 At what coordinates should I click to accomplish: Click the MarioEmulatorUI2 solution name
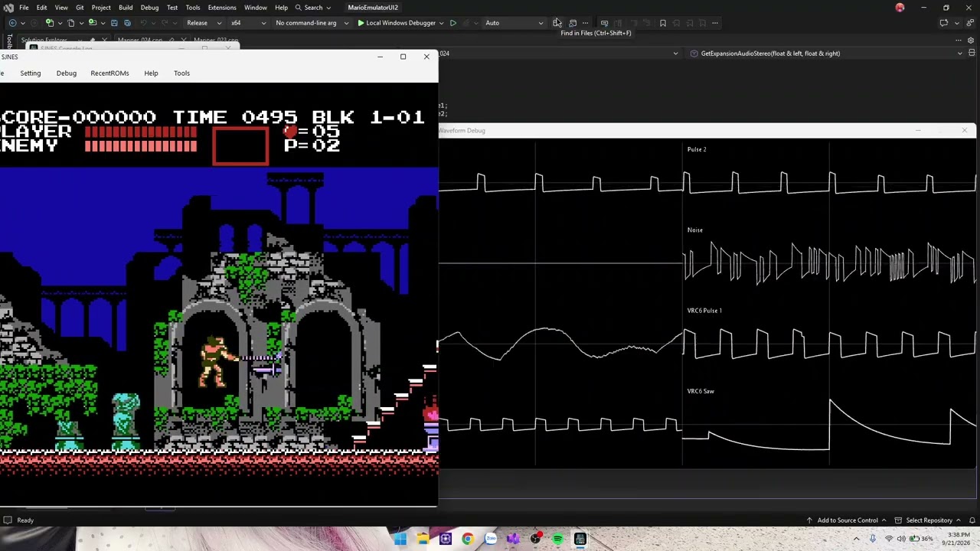[x=373, y=8]
